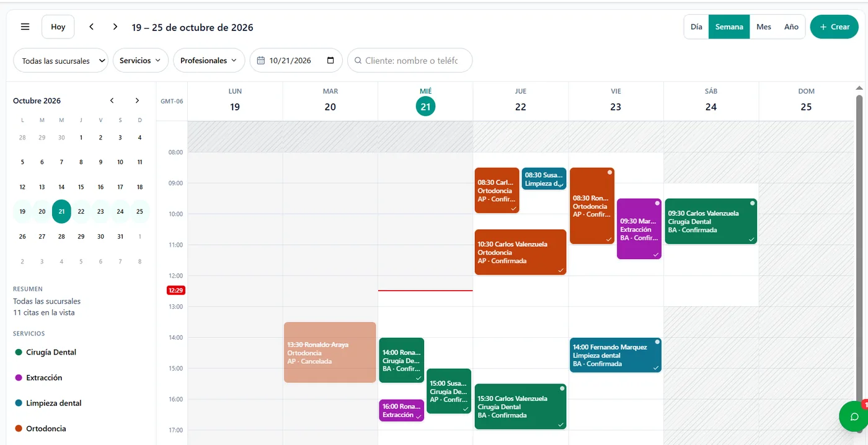Switch to Año view
Image resolution: width=868 pixels, height=445 pixels.
click(791, 27)
